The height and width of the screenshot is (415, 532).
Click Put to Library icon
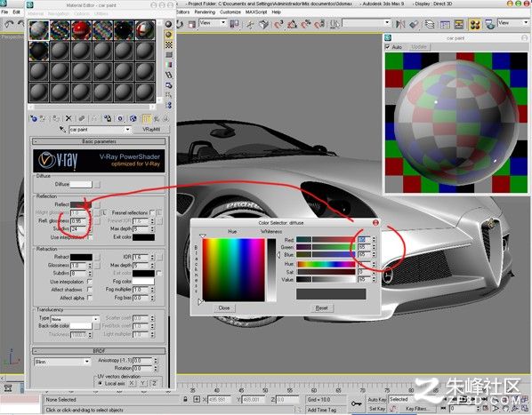(x=108, y=118)
